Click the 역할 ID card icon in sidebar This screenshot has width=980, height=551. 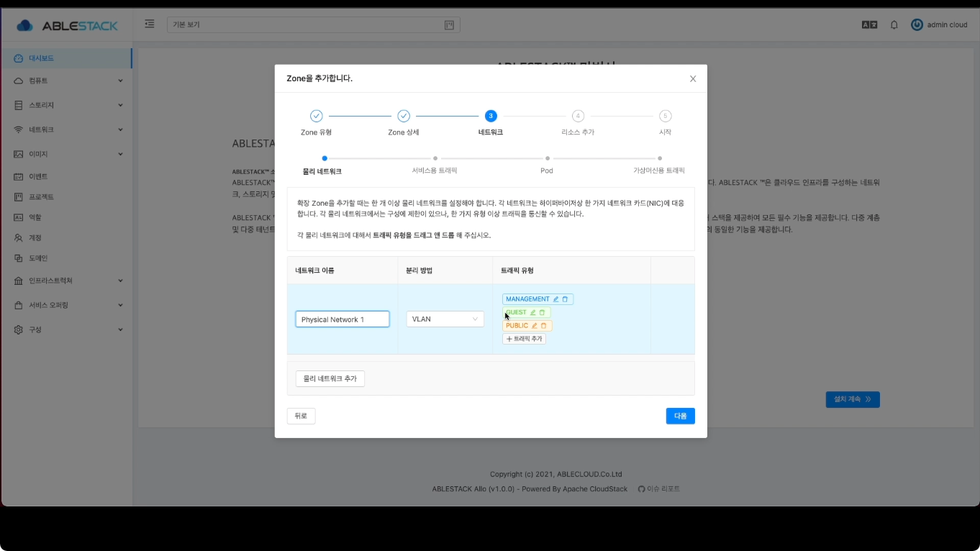[x=19, y=217]
